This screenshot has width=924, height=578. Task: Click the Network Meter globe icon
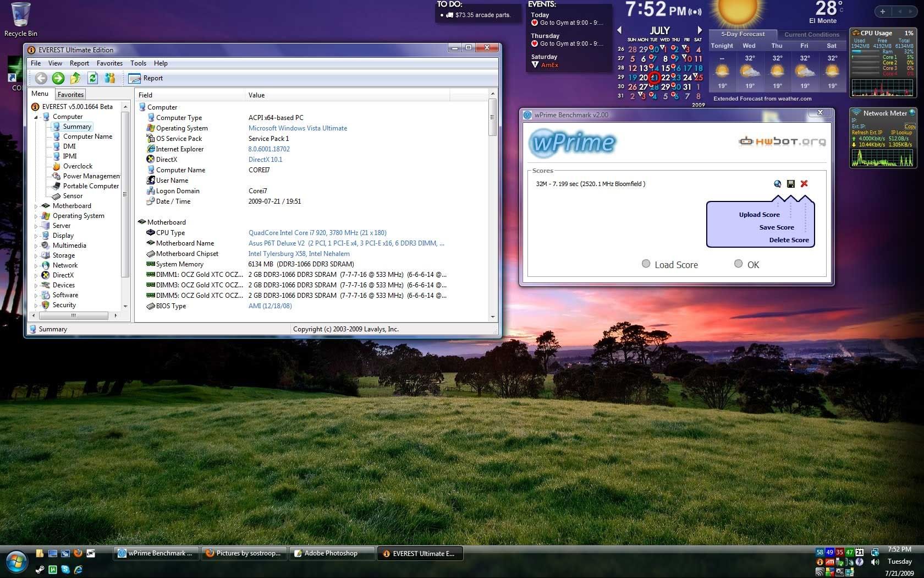pos(912,113)
